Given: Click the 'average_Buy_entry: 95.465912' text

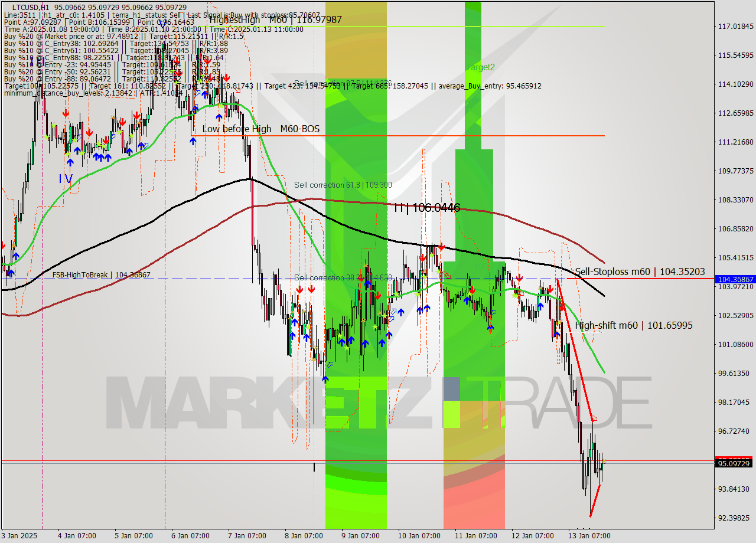Looking at the screenshot, I should click(488, 86).
